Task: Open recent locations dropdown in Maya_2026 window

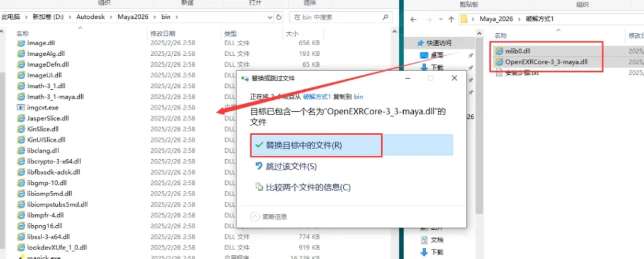Action: (x=437, y=18)
